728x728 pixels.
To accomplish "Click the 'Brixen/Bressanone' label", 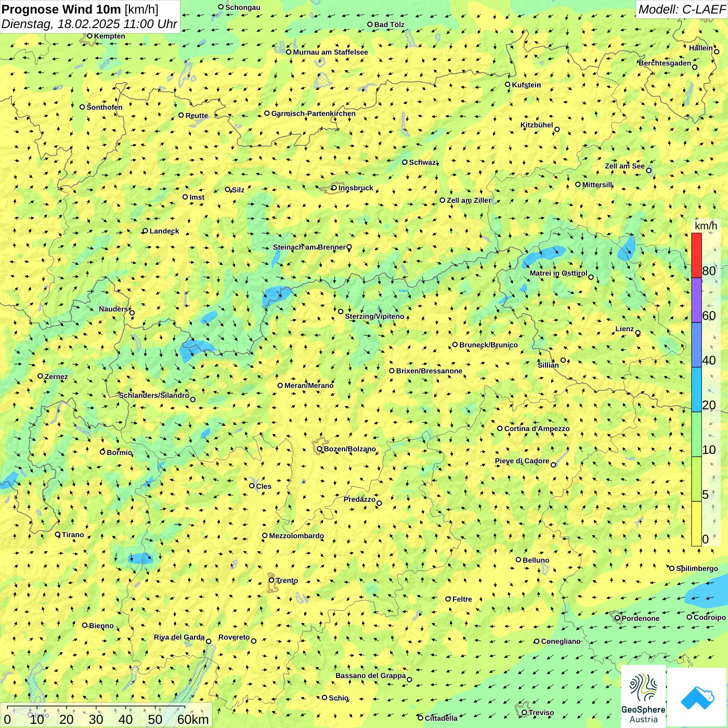I will coord(429,371).
